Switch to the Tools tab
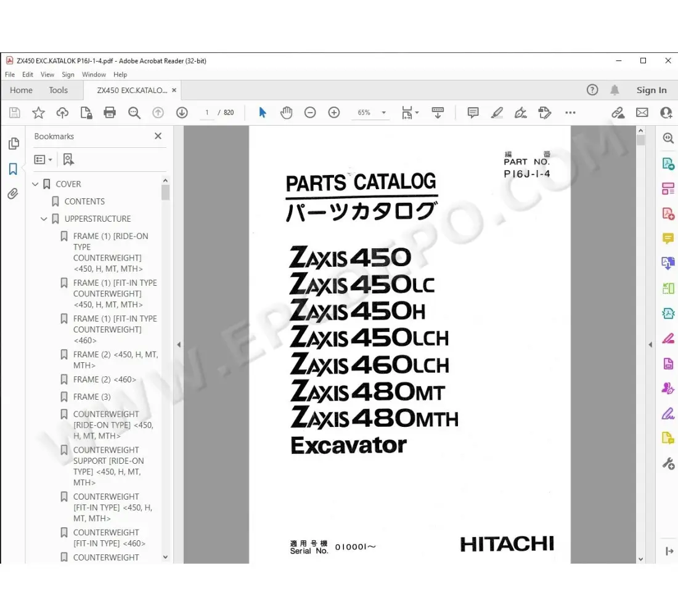678x616 pixels. point(57,90)
